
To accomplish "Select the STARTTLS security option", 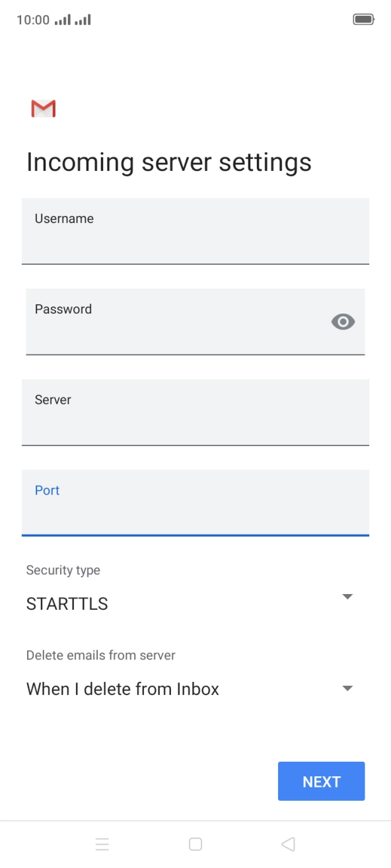I will 66,603.
